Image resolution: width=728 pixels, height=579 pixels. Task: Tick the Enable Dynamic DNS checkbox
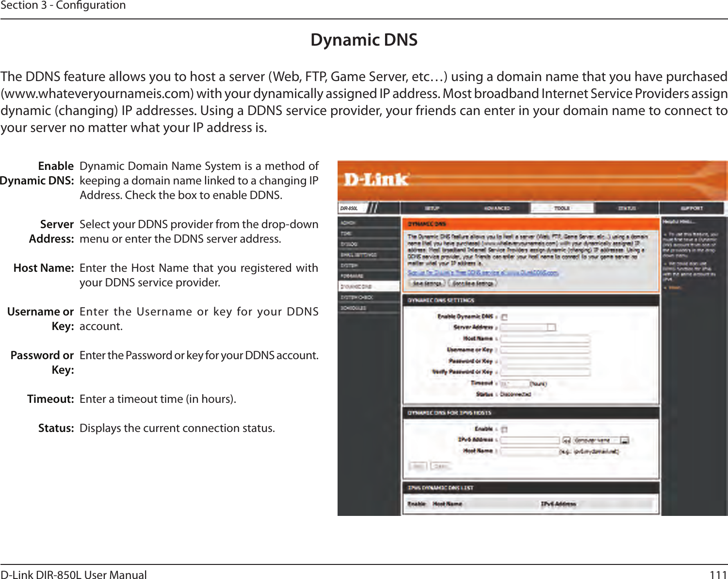point(504,317)
